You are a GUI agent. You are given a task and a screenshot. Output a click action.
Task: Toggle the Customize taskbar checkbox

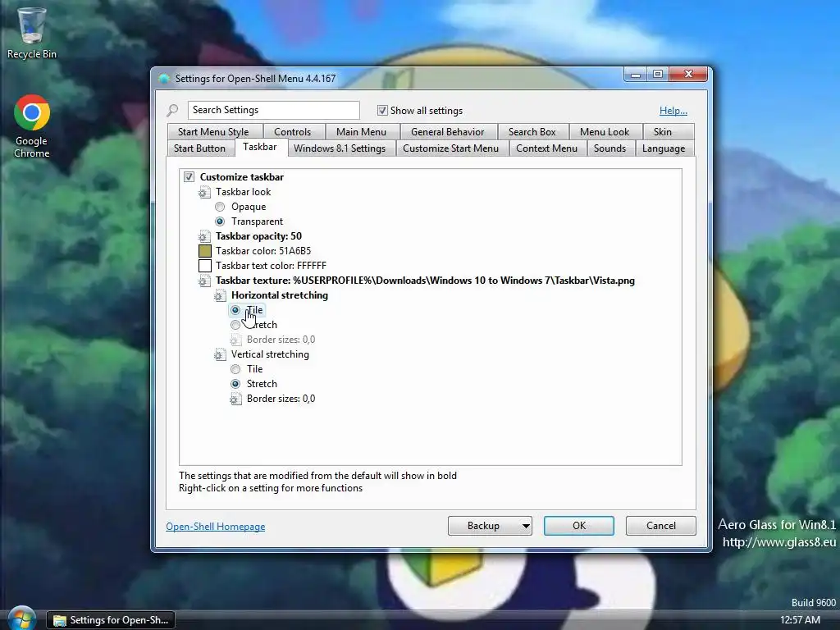[x=189, y=177]
